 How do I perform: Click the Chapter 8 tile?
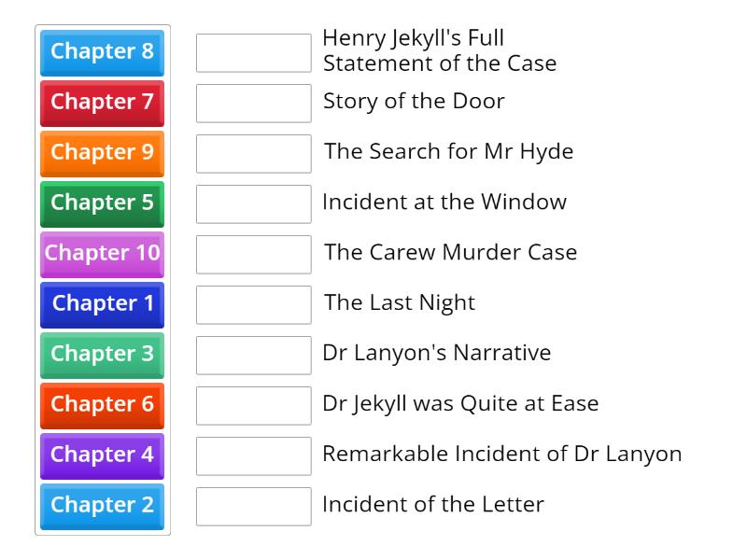(102, 51)
